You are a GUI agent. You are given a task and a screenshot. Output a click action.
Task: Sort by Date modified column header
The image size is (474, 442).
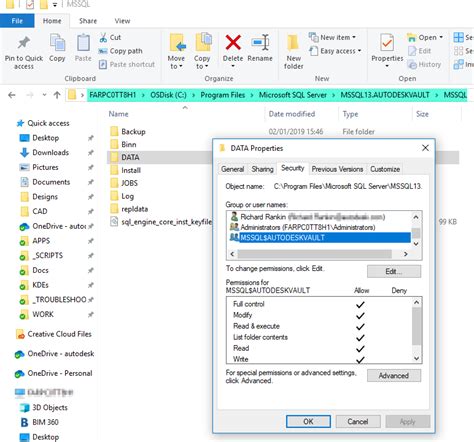coord(292,114)
